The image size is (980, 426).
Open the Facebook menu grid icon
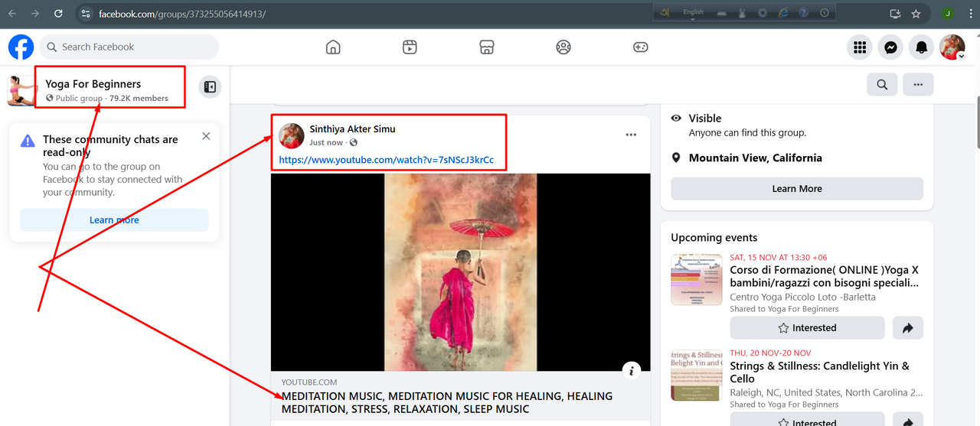[860, 47]
